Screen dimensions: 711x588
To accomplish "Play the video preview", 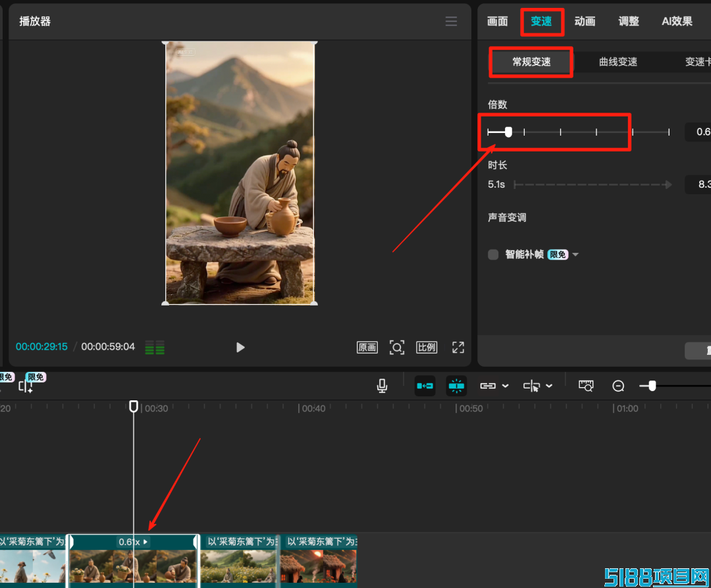I will (x=240, y=347).
